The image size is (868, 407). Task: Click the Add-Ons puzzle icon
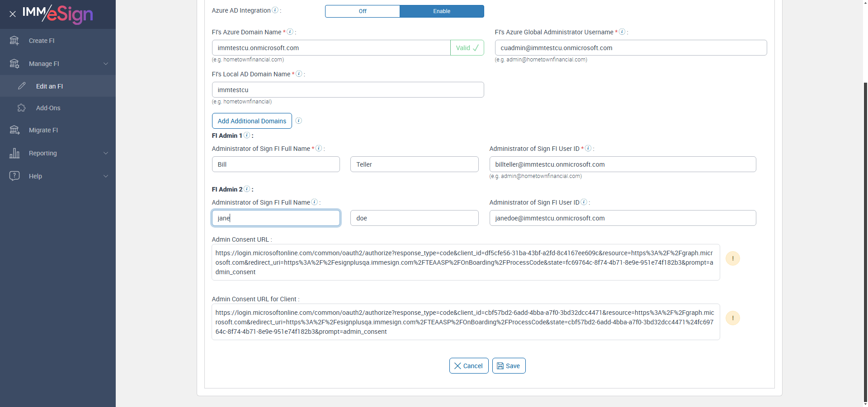[x=22, y=108]
